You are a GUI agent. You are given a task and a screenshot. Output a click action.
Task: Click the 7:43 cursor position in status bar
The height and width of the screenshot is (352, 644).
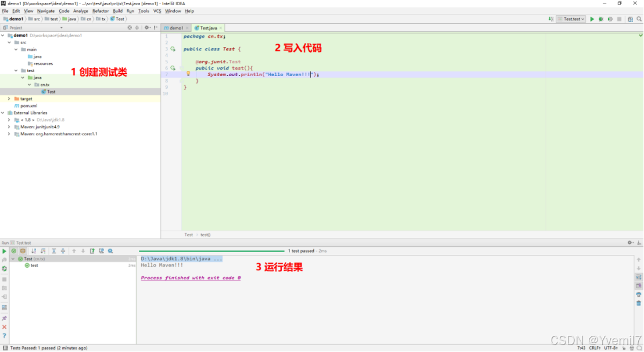click(x=581, y=348)
